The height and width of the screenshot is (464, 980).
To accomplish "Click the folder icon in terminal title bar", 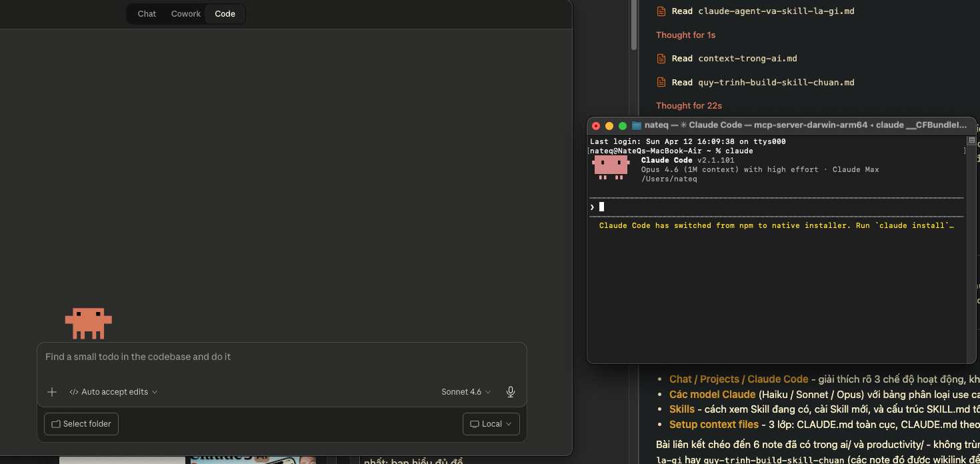I will pyautogui.click(x=636, y=125).
